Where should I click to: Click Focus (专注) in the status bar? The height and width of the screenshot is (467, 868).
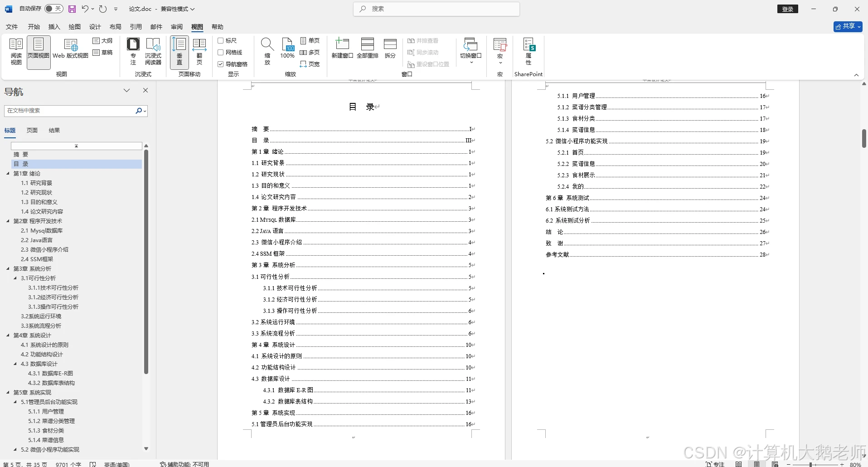point(715,464)
